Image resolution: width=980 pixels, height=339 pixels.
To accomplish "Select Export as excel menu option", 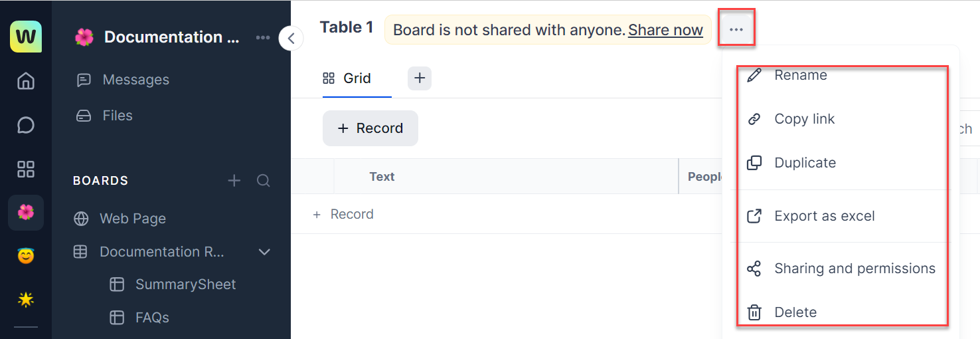I will 824,216.
